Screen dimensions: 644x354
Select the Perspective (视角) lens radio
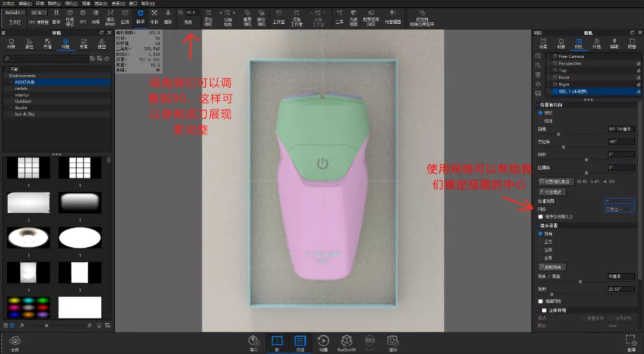540,234
